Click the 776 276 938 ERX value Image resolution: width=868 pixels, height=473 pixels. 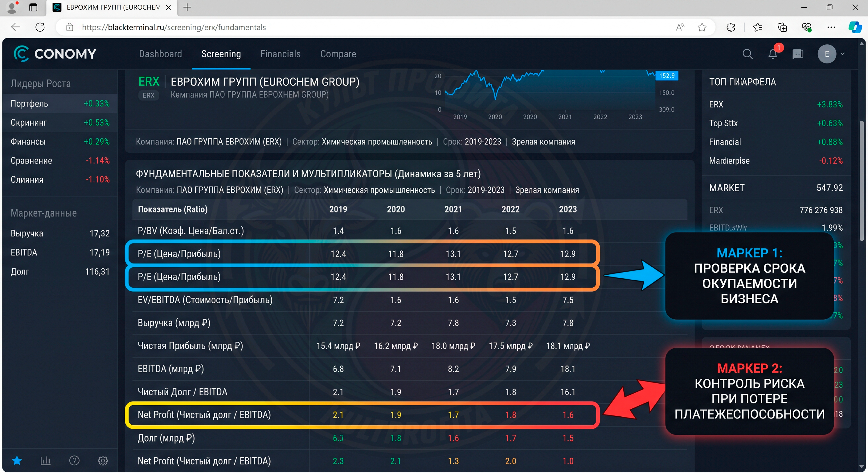tap(821, 210)
